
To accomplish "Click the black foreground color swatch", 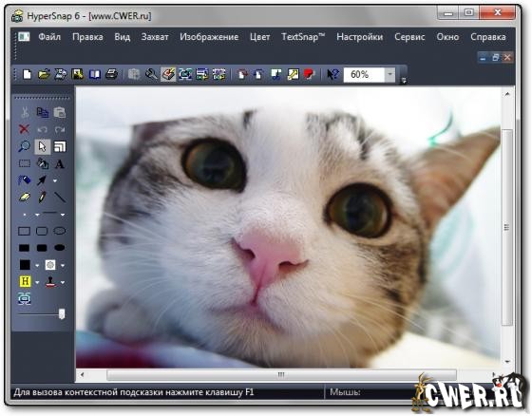I will coord(25,265).
